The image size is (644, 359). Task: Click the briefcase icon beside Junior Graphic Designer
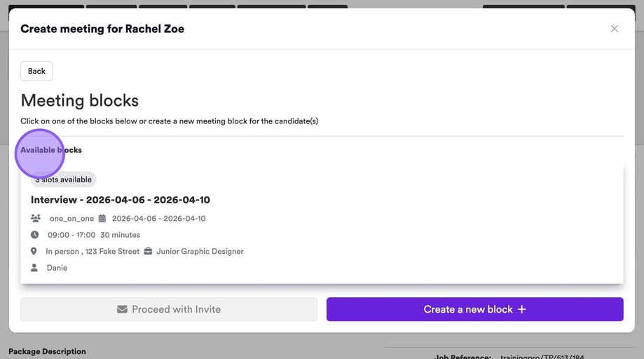(x=149, y=251)
